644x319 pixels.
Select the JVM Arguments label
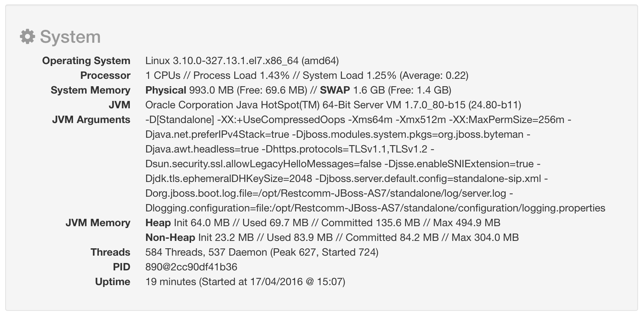coord(91,120)
